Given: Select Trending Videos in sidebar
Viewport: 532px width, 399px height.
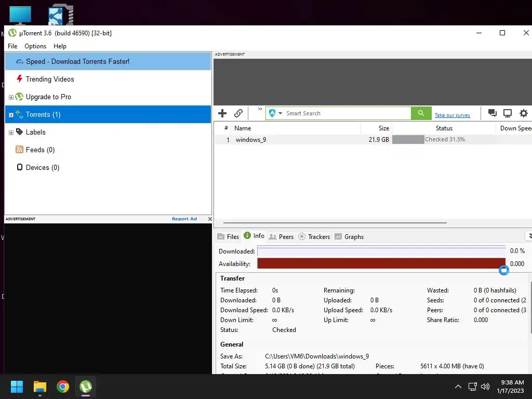Looking at the screenshot, I should point(108,79).
